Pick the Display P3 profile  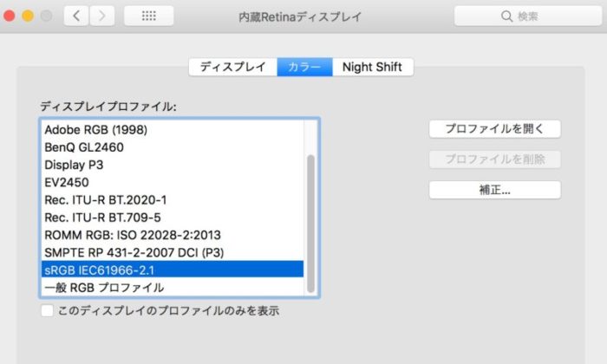click(x=173, y=165)
